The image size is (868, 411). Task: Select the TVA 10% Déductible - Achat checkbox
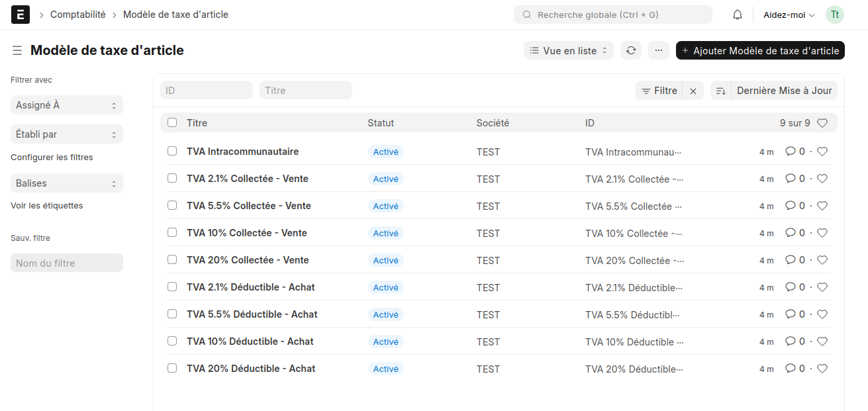click(x=172, y=342)
